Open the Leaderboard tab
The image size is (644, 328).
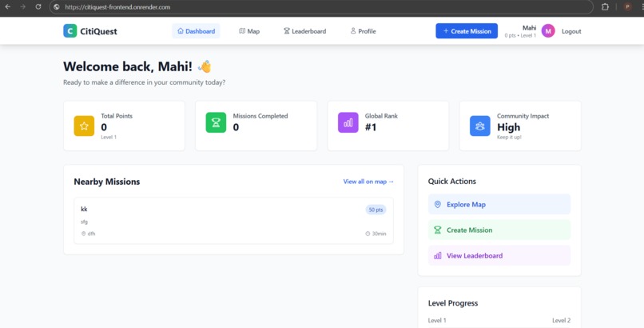coord(304,31)
